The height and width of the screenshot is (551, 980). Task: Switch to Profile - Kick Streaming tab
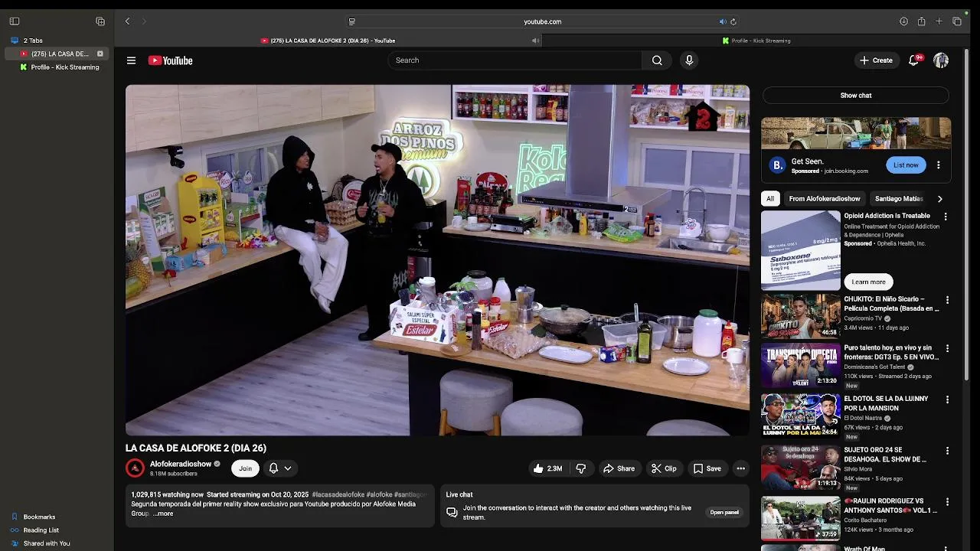(x=756, y=41)
